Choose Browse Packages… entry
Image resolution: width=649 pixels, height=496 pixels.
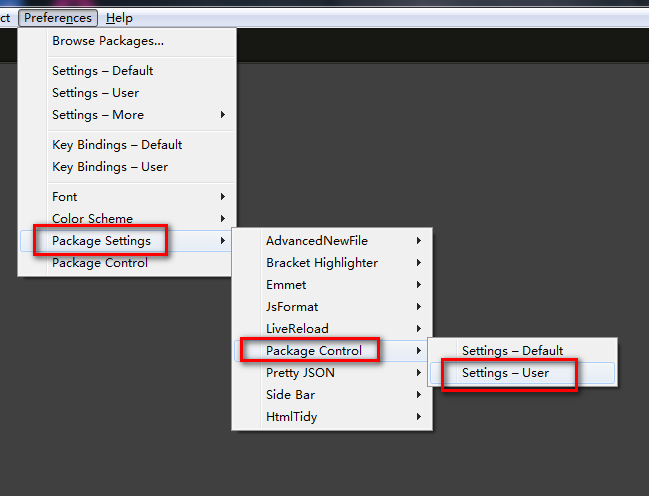tap(126, 41)
